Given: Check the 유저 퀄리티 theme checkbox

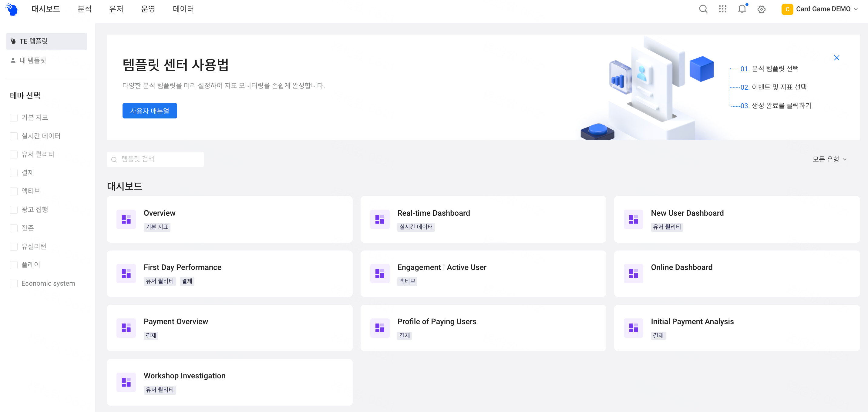Looking at the screenshot, I should click(14, 154).
